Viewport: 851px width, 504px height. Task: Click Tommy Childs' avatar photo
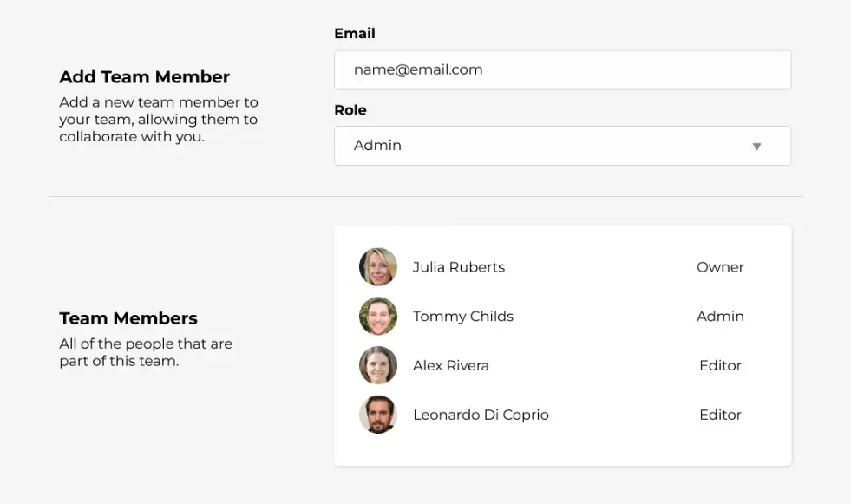(378, 316)
